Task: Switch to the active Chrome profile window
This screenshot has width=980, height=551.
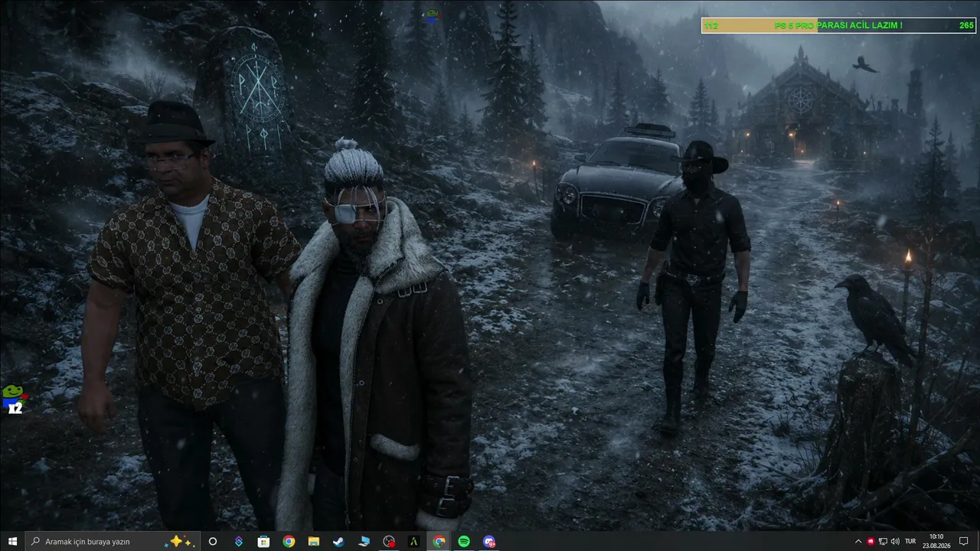Action: pos(439,541)
